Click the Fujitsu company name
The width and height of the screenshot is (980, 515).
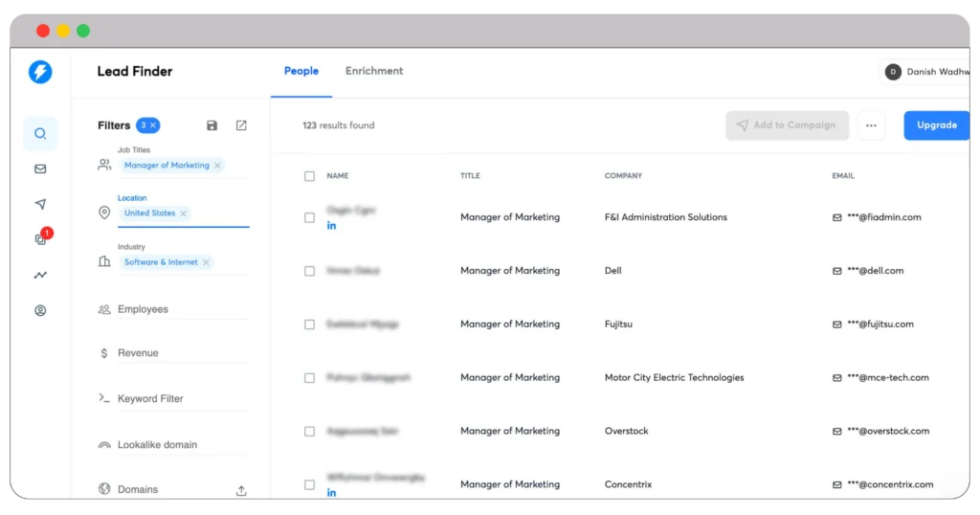618,325
